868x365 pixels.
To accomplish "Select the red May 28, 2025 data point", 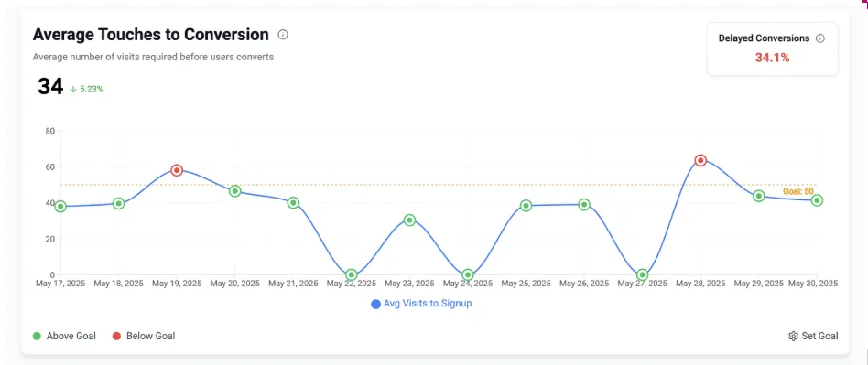I will 700,160.
